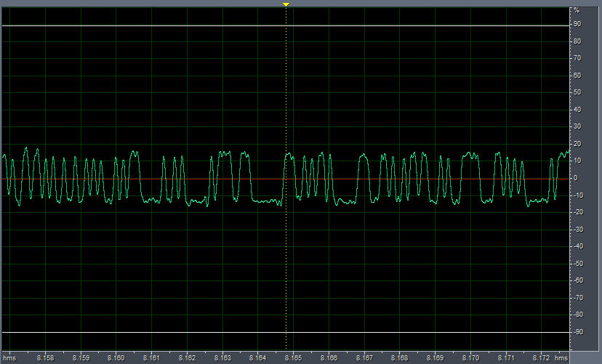602x364 pixels.
Task: Click the -70 amplitude scale label
Action: click(578, 298)
